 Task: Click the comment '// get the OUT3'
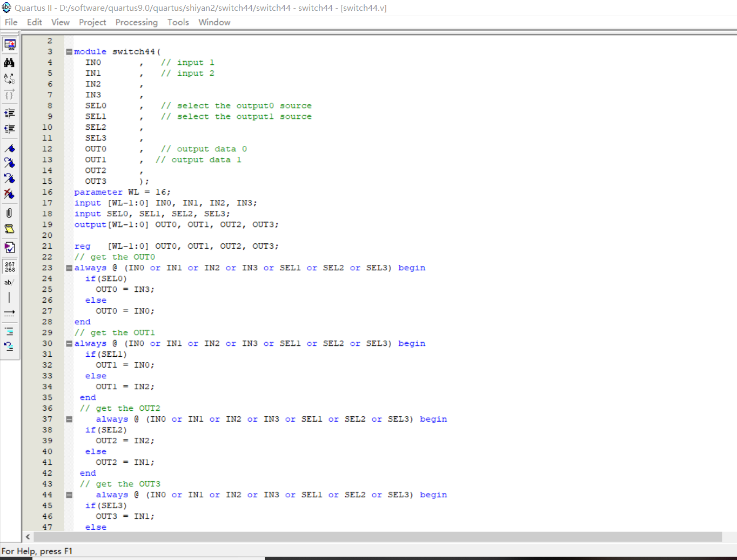(120, 484)
